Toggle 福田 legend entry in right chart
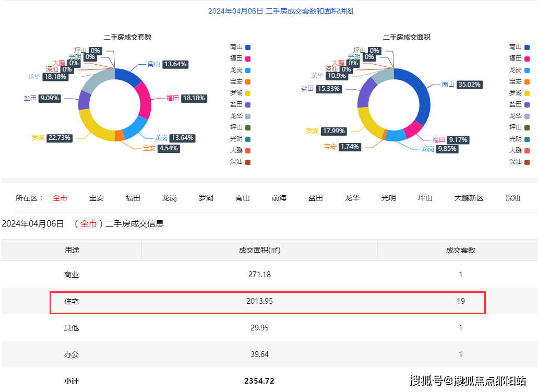This screenshot has width=538, height=392. pyautogui.click(x=519, y=58)
